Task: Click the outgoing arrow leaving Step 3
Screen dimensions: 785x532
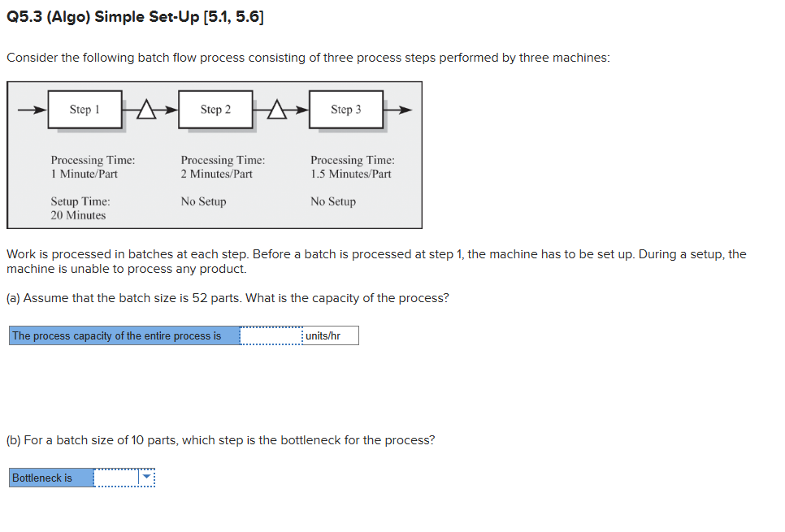Action: coord(398,109)
